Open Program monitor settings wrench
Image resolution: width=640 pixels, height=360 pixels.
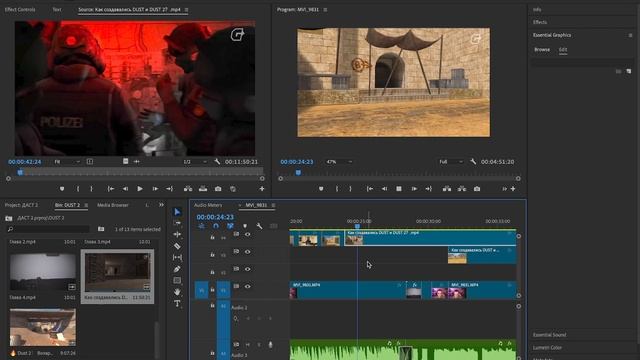coord(473,162)
